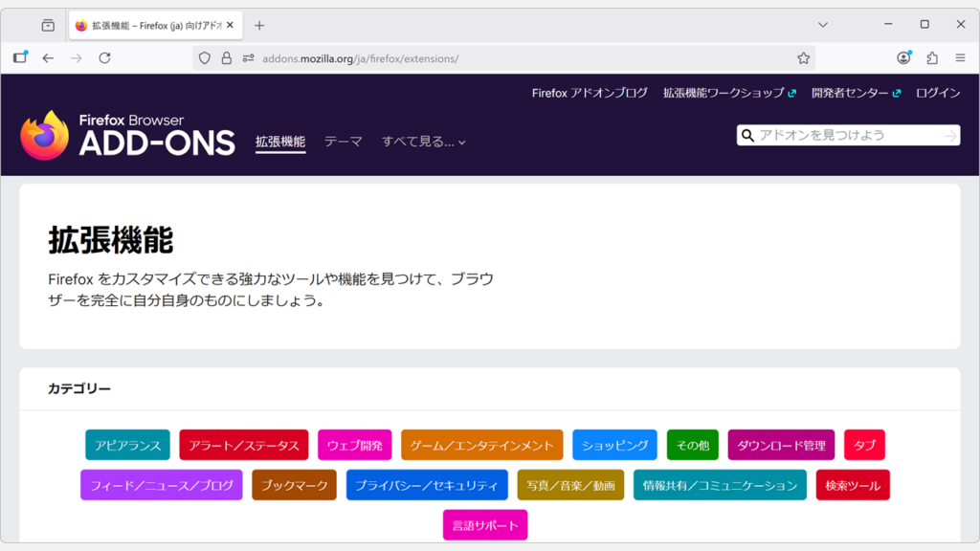Image resolution: width=980 pixels, height=551 pixels.
Task: Open the ダウンロード管理 category
Action: tap(781, 445)
